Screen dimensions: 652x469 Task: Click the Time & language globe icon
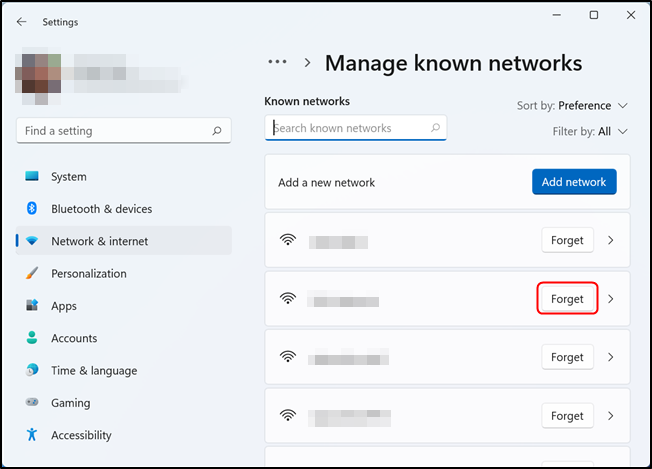(x=32, y=370)
